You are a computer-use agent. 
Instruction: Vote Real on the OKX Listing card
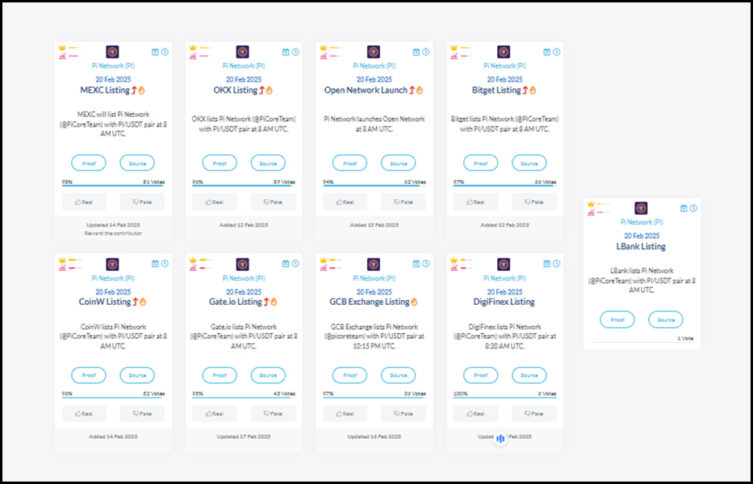tap(215, 202)
